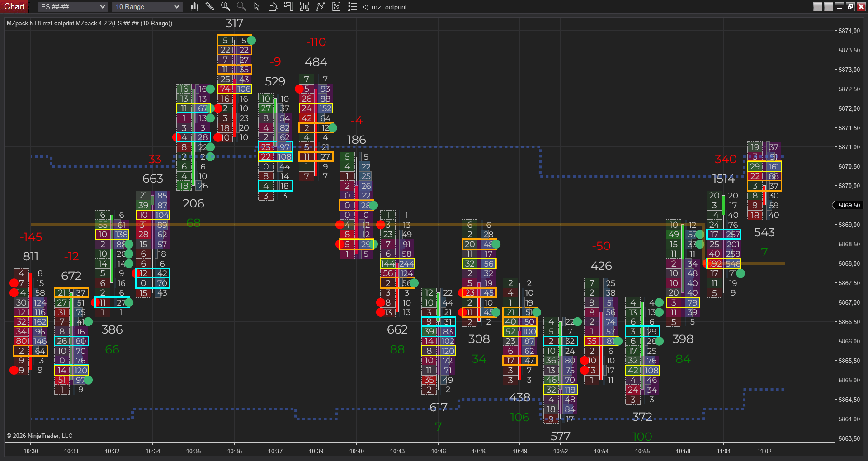Click the green delta value 100
This screenshot has height=461, width=868.
click(642, 437)
